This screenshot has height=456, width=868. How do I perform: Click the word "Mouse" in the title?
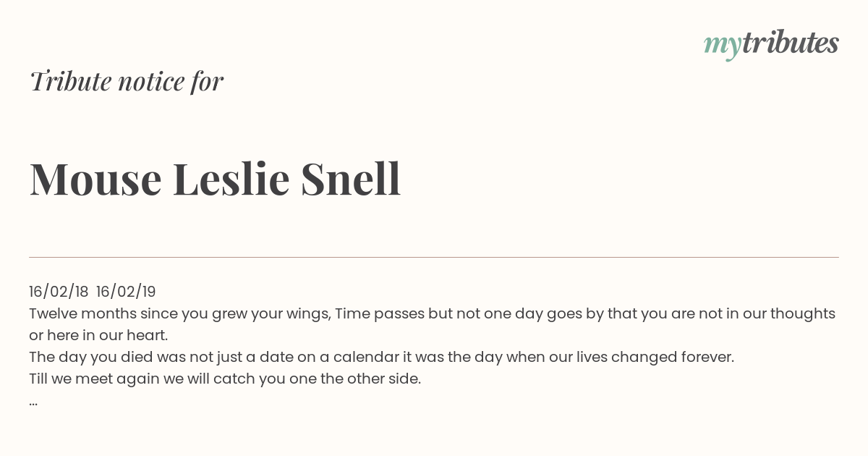tap(95, 180)
